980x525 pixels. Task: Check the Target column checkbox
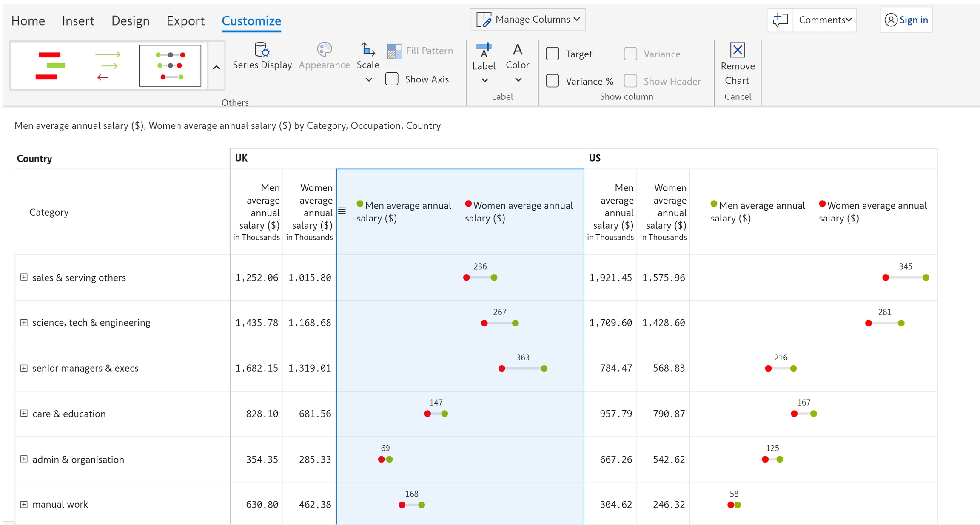tap(552, 54)
